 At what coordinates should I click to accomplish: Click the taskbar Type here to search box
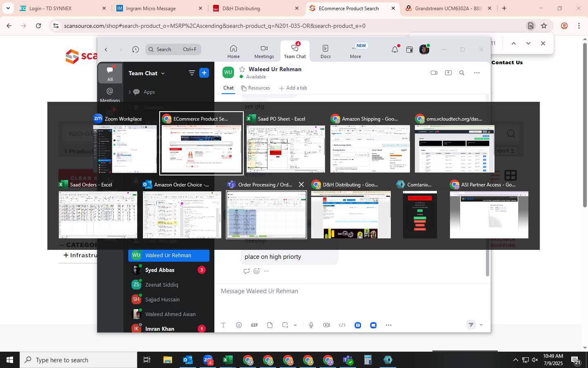click(x=78, y=360)
